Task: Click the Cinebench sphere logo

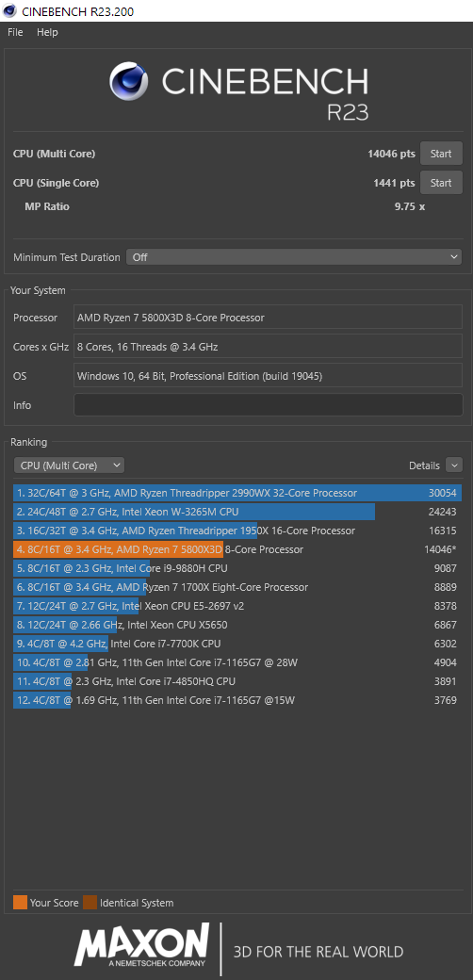Action: coord(129,82)
